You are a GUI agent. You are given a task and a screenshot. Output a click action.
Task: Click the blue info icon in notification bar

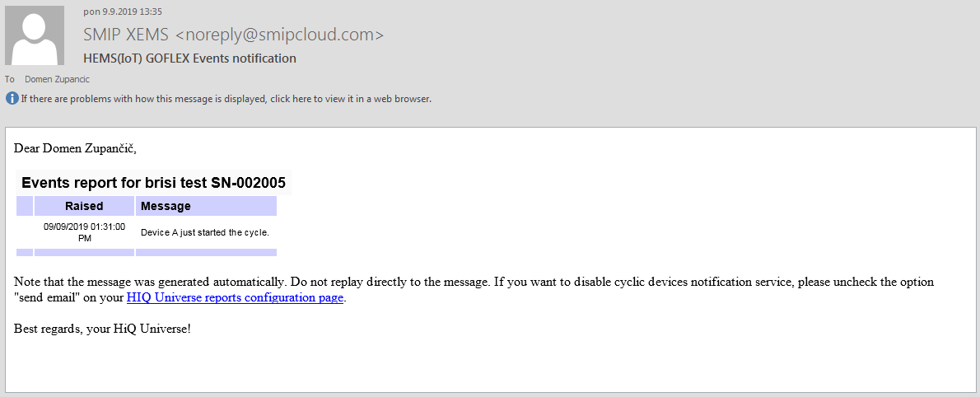(x=12, y=99)
